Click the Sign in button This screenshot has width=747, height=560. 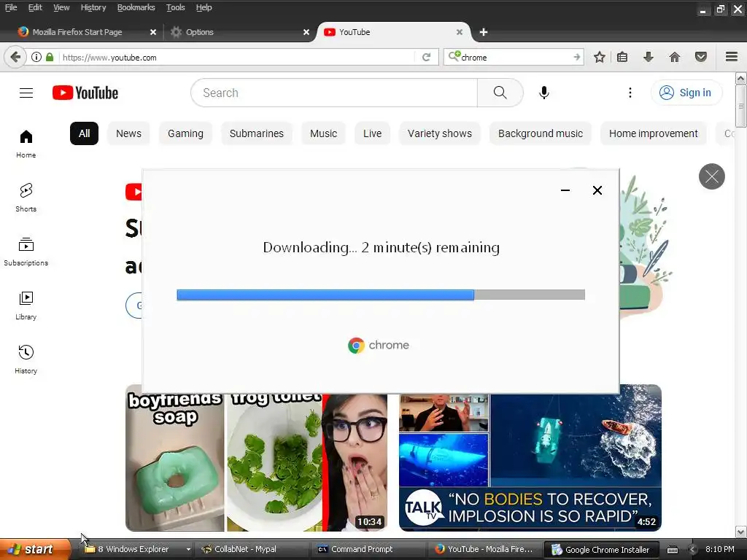tap(686, 93)
